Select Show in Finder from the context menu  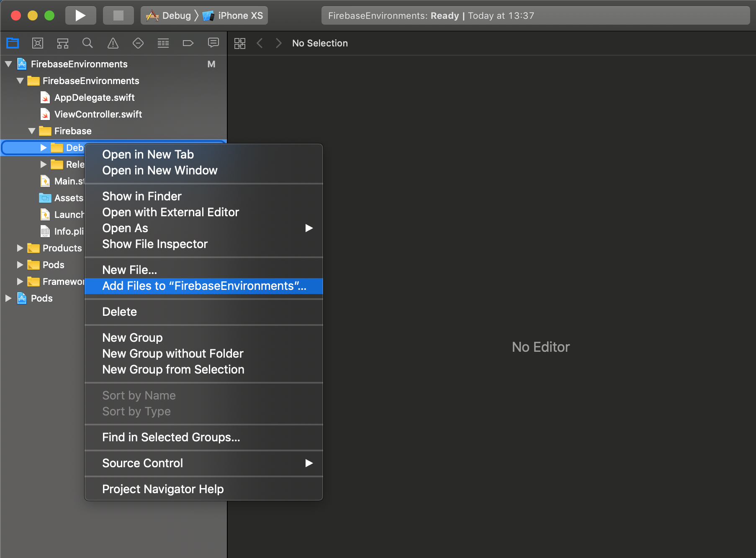[142, 196]
